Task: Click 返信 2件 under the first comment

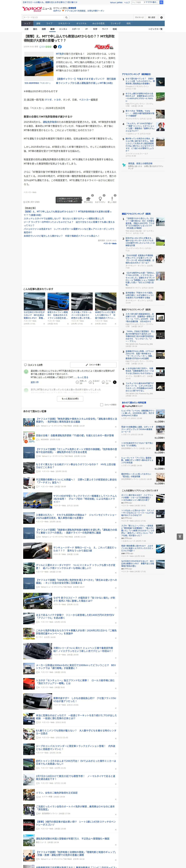Action: [x=35, y=382]
